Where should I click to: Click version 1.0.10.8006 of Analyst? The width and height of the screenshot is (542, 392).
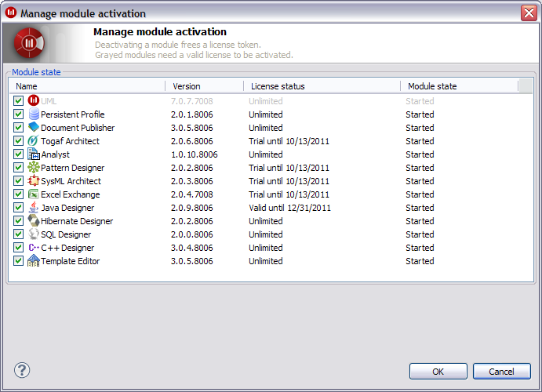point(195,154)
